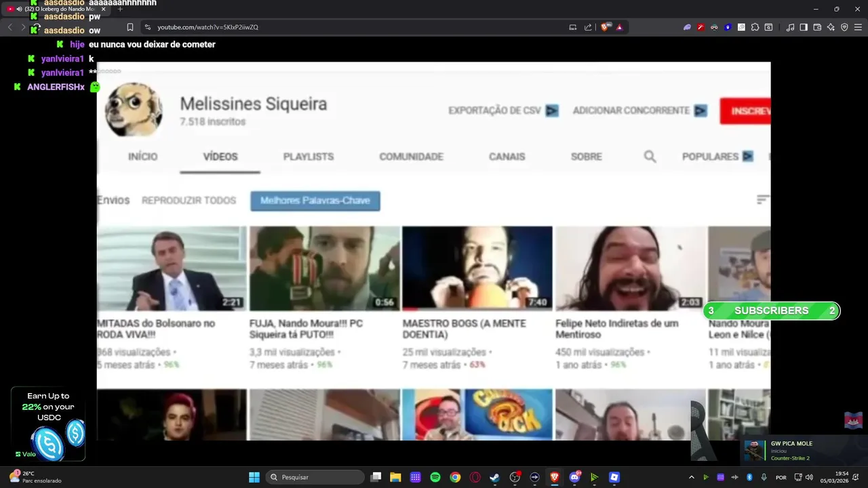The width and height of the screenshot is (868, 488).
Task: Open the extensions puzzle-piece menu
Action: click(755, 27)
